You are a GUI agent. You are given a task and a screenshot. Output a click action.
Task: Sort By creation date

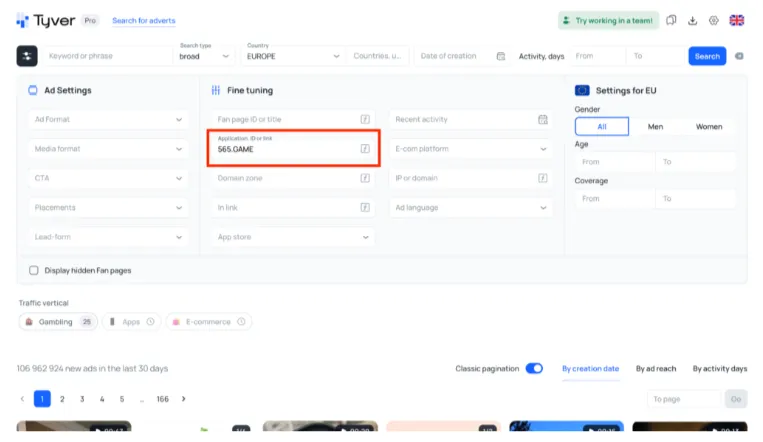point(590,368)
